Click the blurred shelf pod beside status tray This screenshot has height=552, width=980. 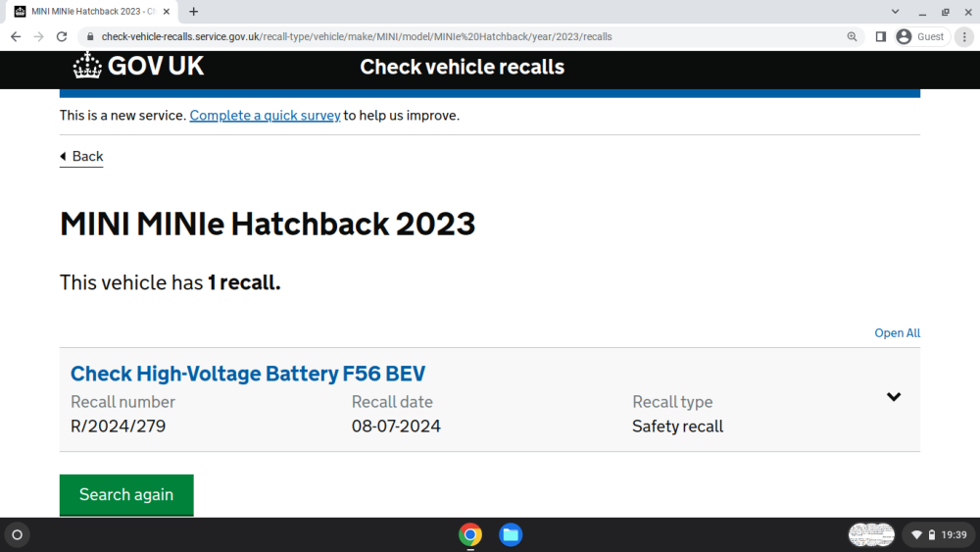pyautogui.click(x=871, y=535)
